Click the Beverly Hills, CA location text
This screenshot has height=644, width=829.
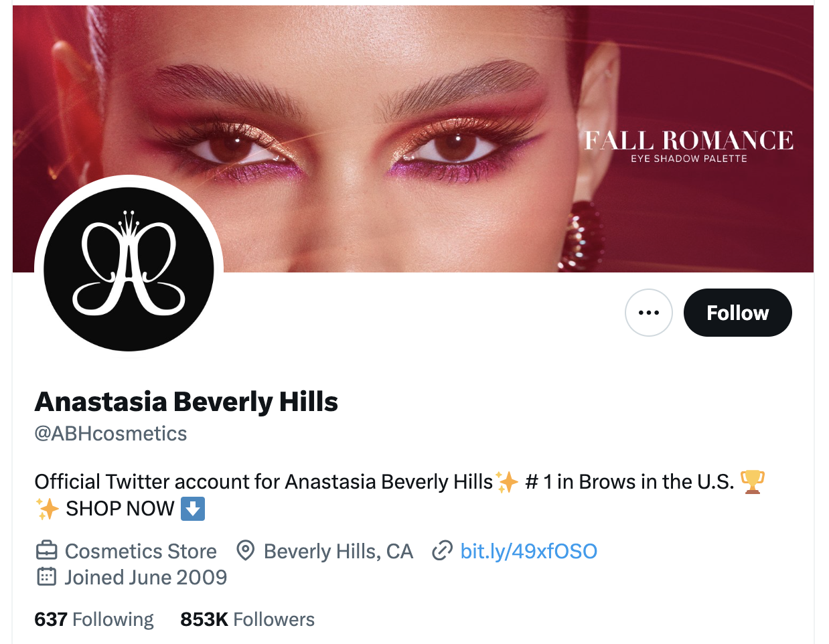click(x=338, y=551)
